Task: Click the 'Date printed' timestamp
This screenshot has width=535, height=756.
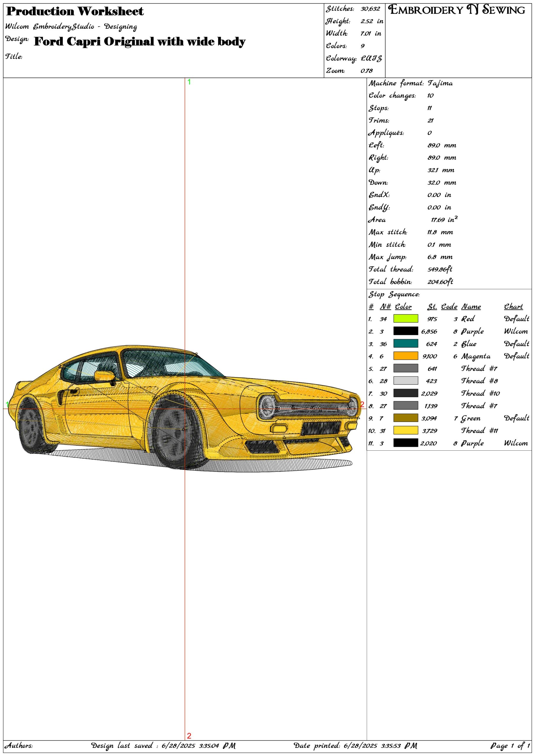Action: [355, 746]
